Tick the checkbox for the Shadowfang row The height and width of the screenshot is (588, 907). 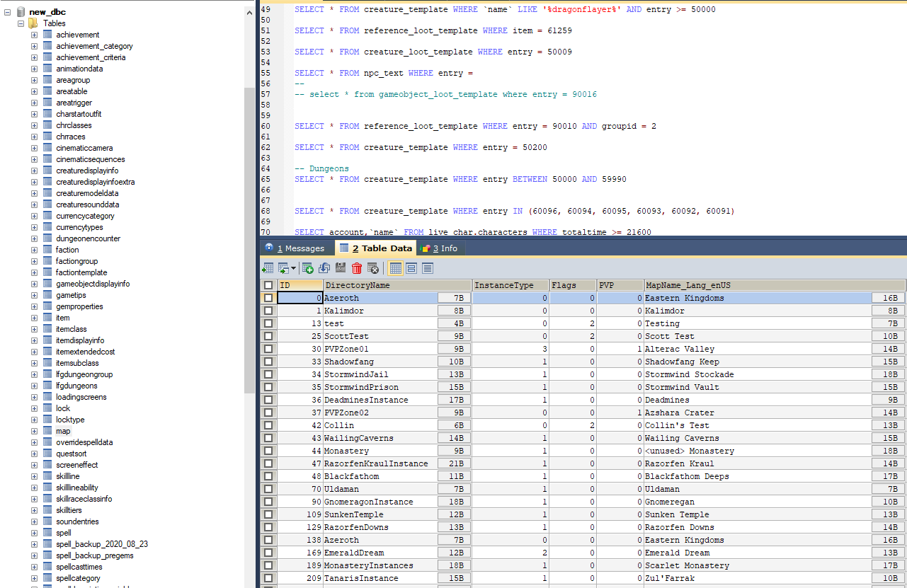point(268,362)
